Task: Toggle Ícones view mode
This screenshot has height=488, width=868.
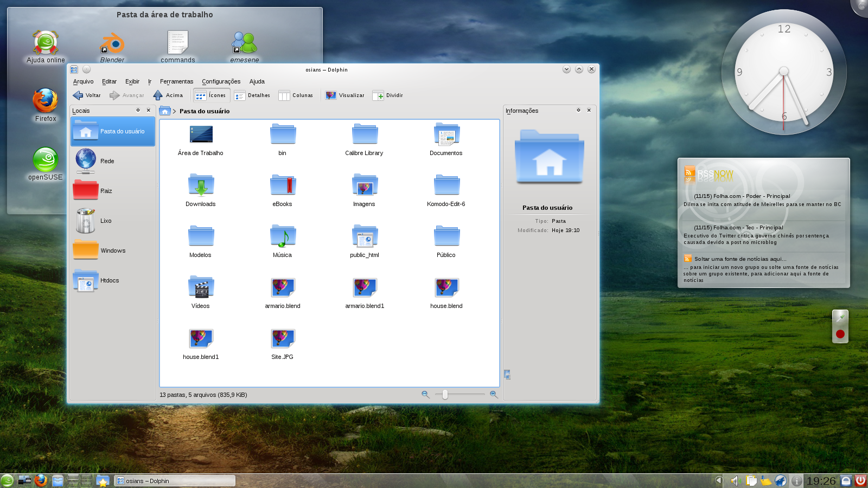Action: (x=210, y=95)
